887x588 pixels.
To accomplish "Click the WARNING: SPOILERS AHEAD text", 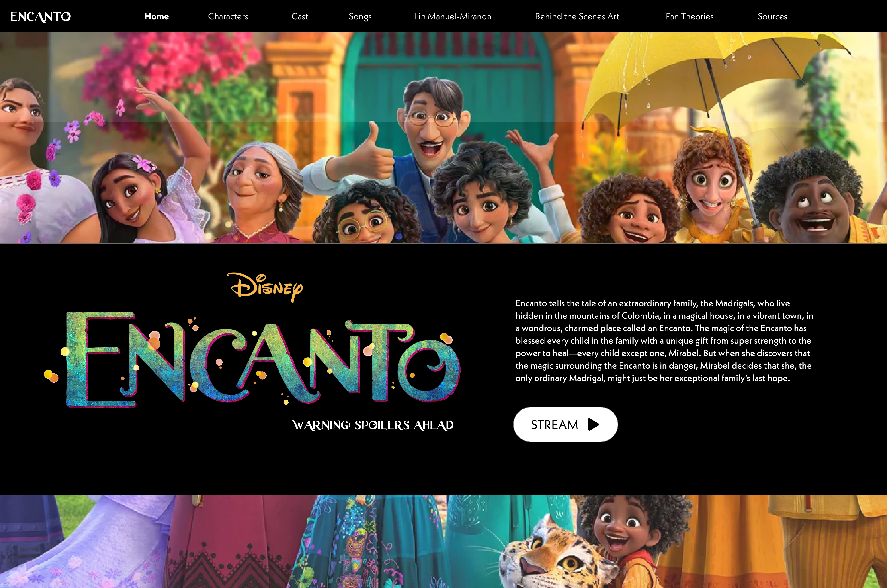I will (373, 425).
